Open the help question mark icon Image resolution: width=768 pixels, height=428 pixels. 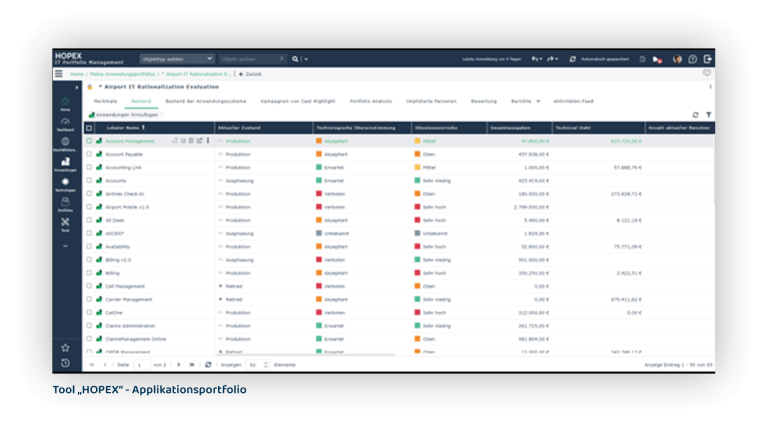coord(693,59)
